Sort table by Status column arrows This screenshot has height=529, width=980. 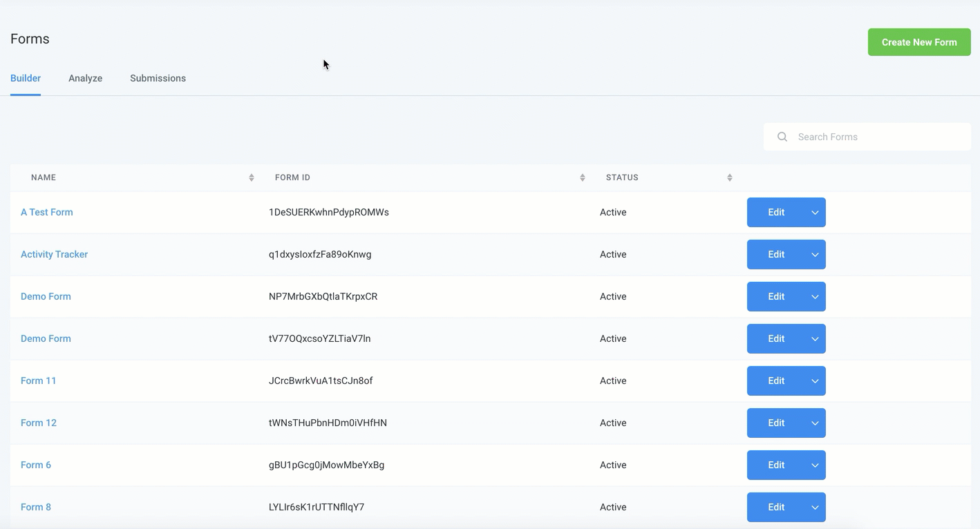point(730,177)
